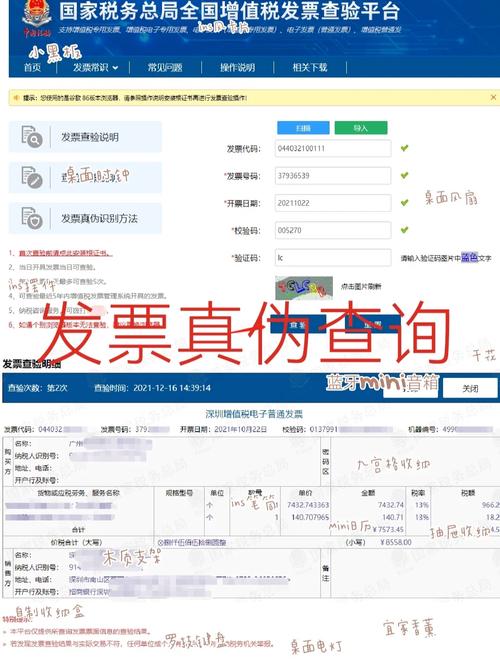The height and width of the screenshot is (666, 500).
Task: Click green checkmark beside 发票号码 field
Action: click(x=404, y=175)
